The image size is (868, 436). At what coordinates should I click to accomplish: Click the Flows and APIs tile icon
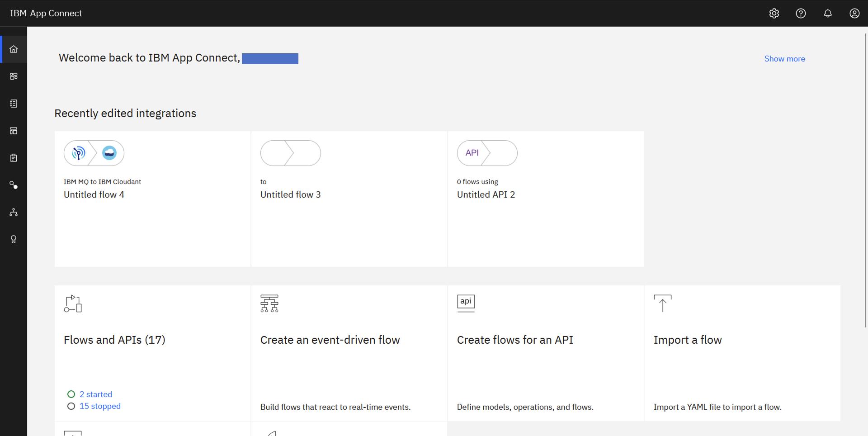[73, 303]
